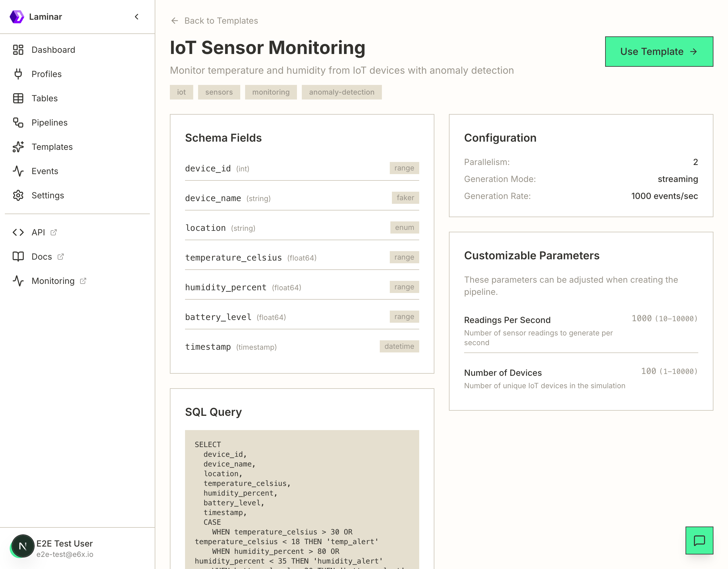Open the Events activity icon

pos(18,171)
